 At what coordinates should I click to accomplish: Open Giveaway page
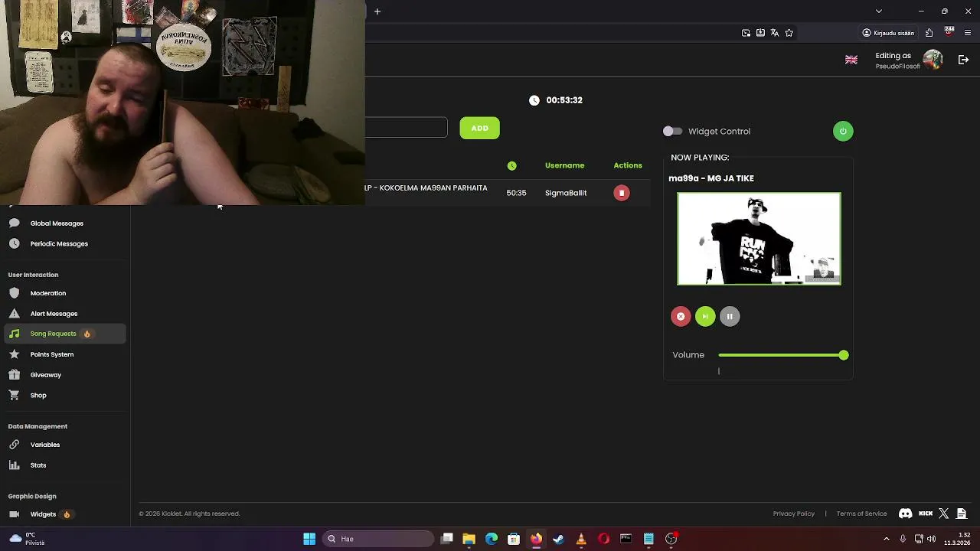[x=46, y=375]
